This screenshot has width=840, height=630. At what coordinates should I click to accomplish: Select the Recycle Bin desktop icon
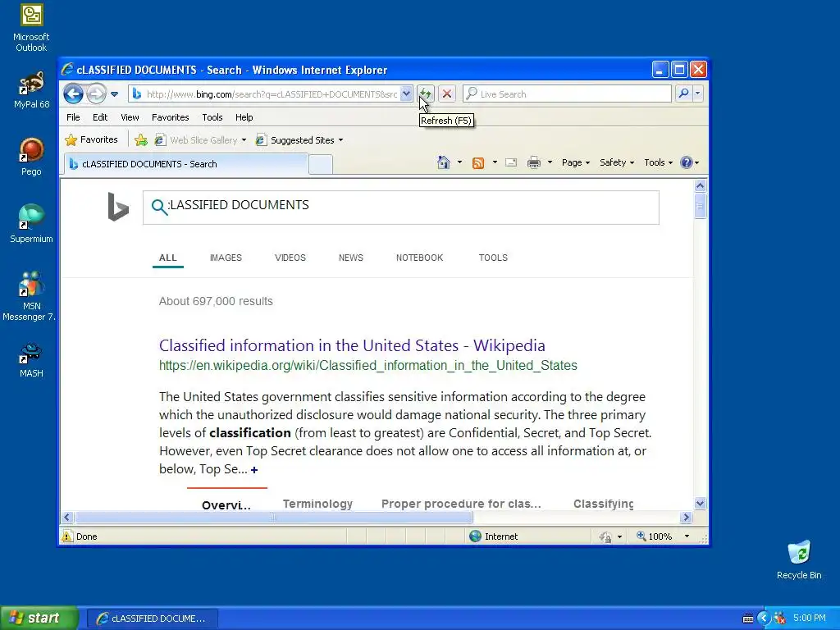799,560
